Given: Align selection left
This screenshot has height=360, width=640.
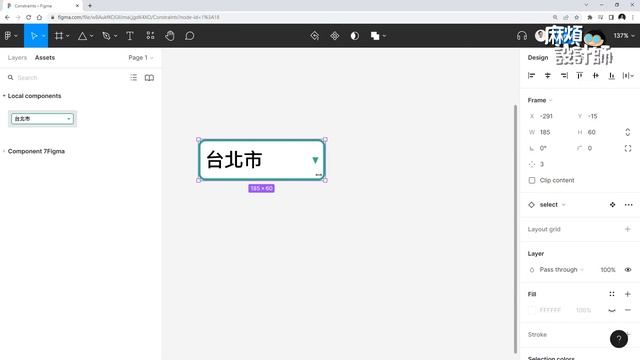Looking at the screenshot, I should click(531, 76).
